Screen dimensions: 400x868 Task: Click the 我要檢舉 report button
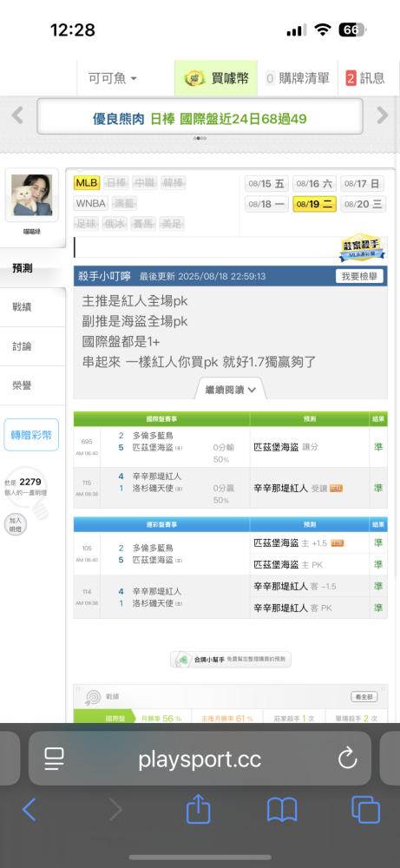359,276
